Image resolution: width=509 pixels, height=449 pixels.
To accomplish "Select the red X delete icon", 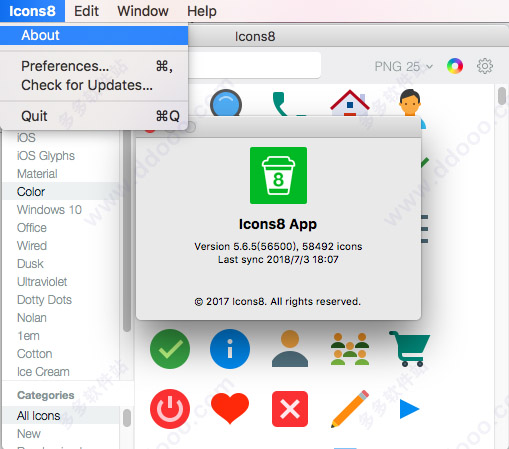I will point(290,409).
